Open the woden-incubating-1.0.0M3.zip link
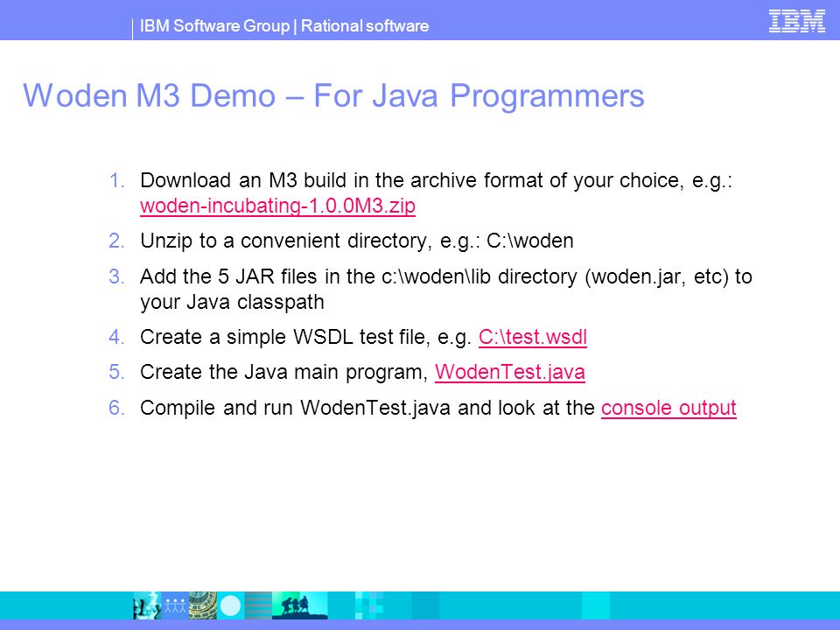This screenshot has width=840, height=630. (277, 206)
